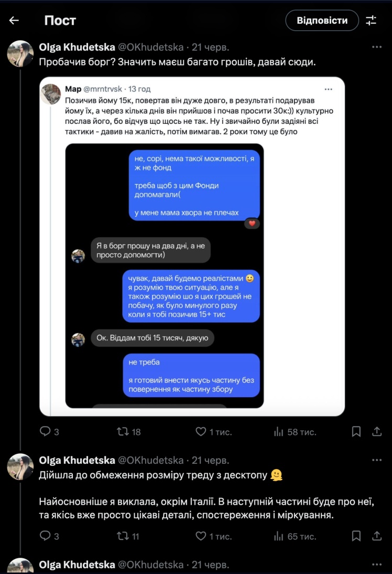Repost the first post with 18 reposts
The height and width of the screenshot is (574, 392).
pyautogui.click(x=122, y=432)
